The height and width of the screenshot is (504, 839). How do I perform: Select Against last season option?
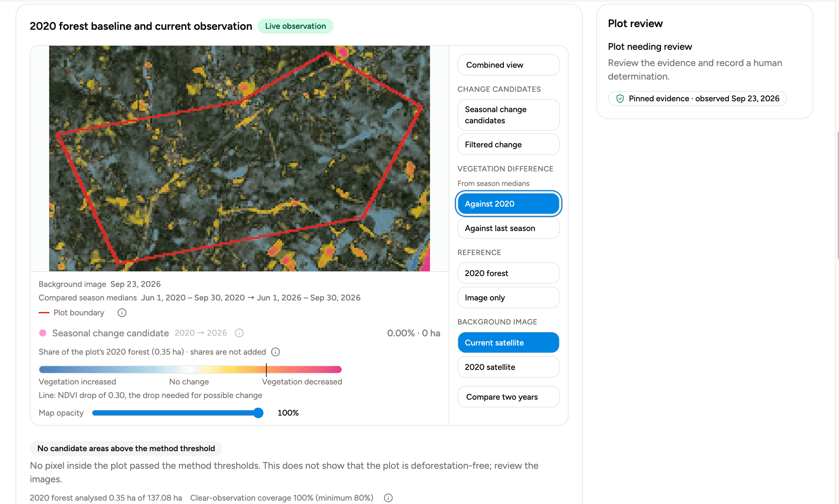(x=508, y=228)
